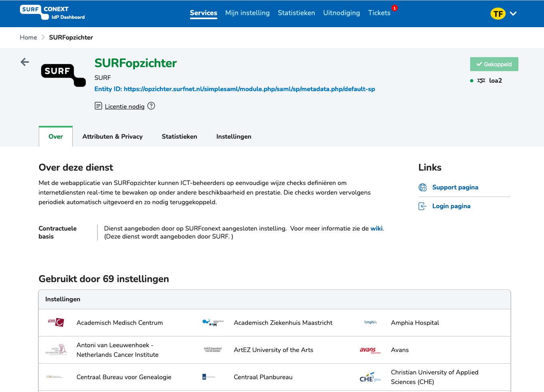
Task: Click the SURFopzichter breadcrumb text
Action: click(71, 38)
